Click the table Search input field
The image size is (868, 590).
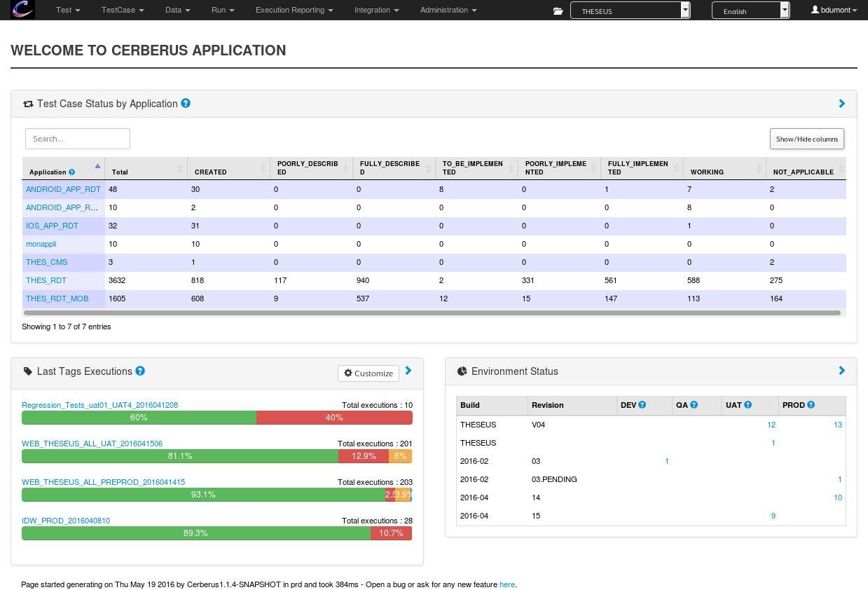(78, 139)
